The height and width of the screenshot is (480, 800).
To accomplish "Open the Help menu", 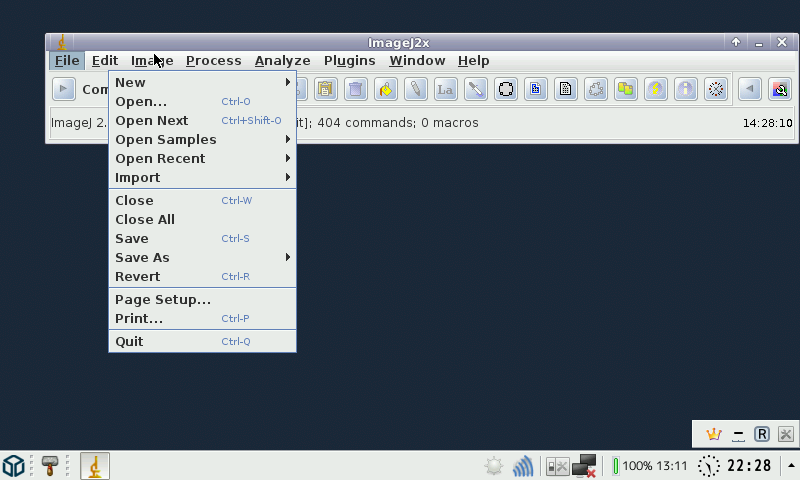I will click(x=473, y=61).
